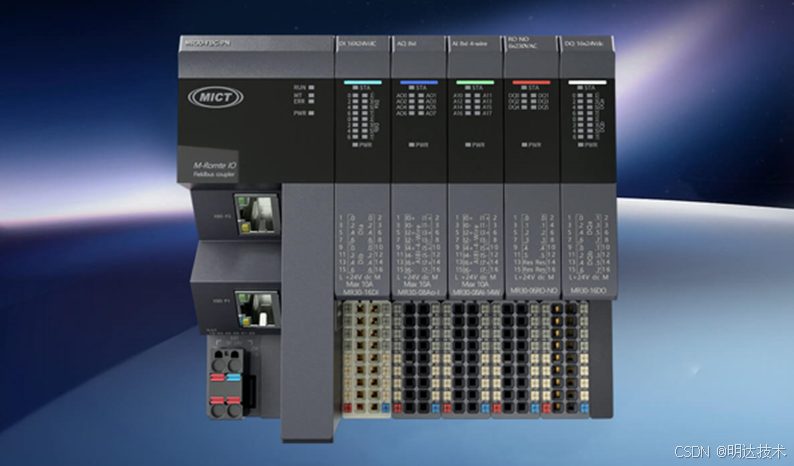Click the AO7 channel LED
The width and height of the screenshot is (794, 466).
(x=421, y=113)
